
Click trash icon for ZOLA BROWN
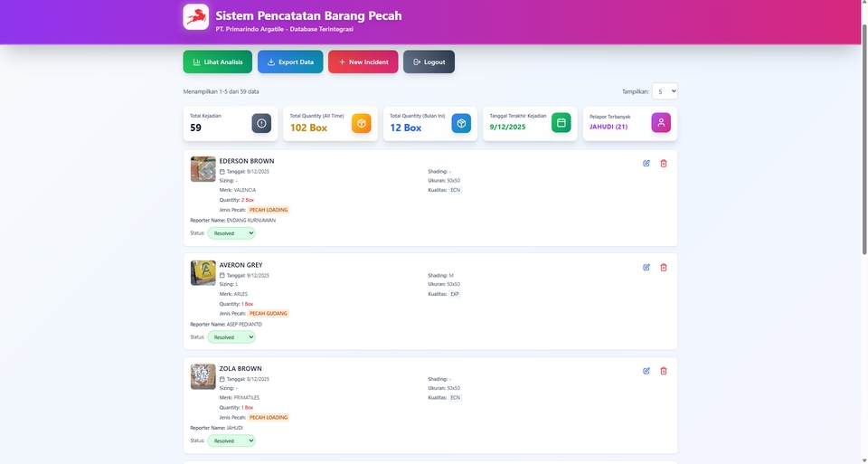coord(664,371)
